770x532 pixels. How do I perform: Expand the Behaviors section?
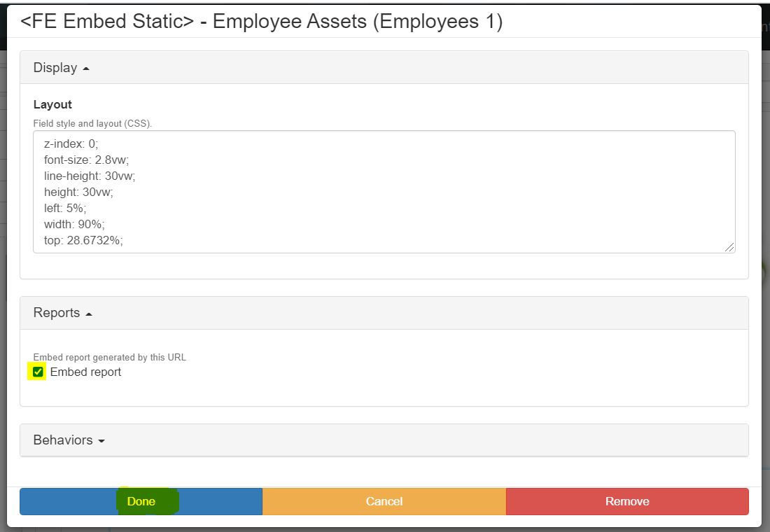(x=384, y=440)
